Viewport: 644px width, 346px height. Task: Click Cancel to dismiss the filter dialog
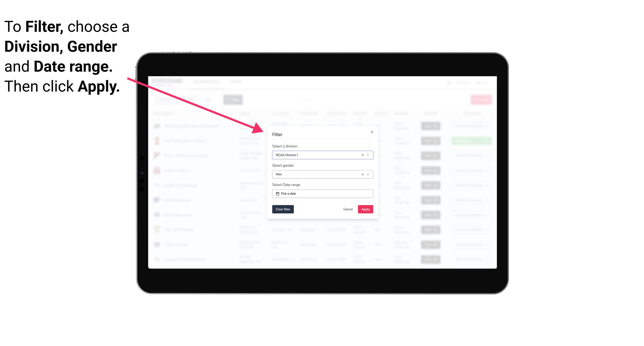tap(348, 209)
